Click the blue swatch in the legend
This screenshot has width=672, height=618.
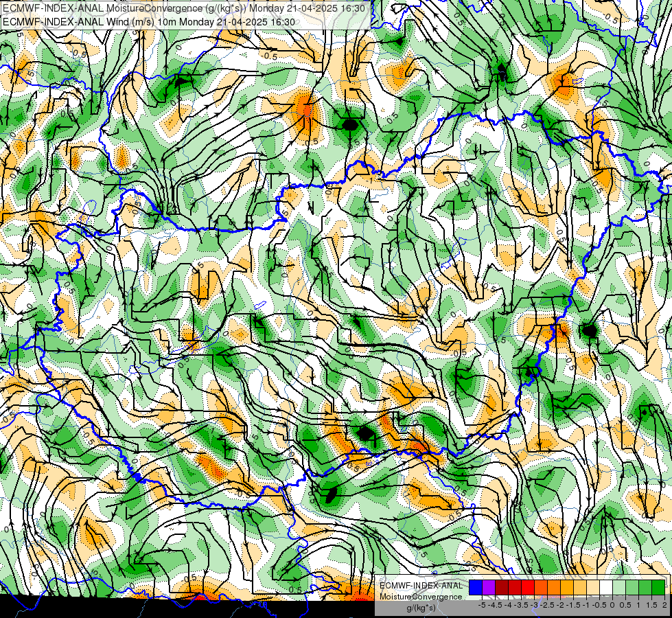(x=476, y=587)
